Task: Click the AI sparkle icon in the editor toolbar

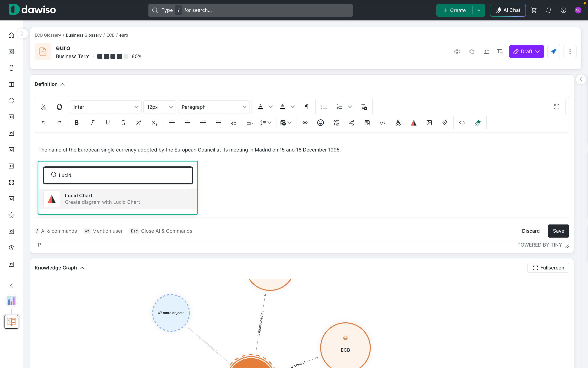Action: 478,123
